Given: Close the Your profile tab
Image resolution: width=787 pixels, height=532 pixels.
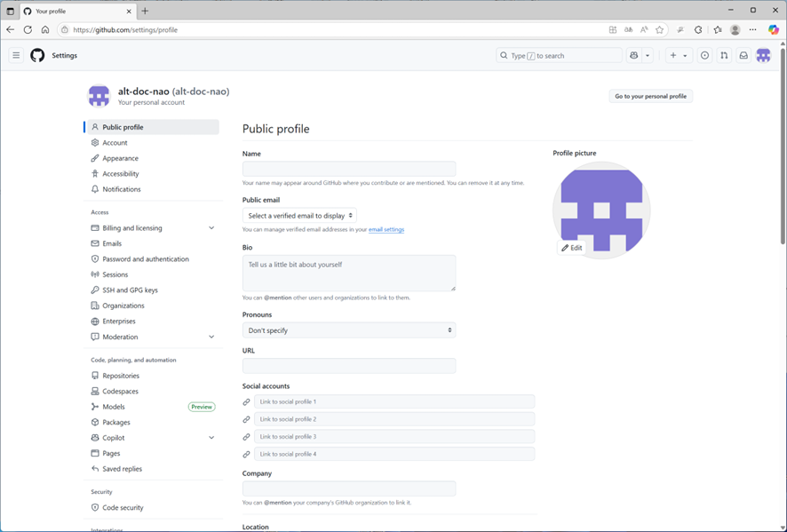Looking at the screenshot, I should pos(129,11).
